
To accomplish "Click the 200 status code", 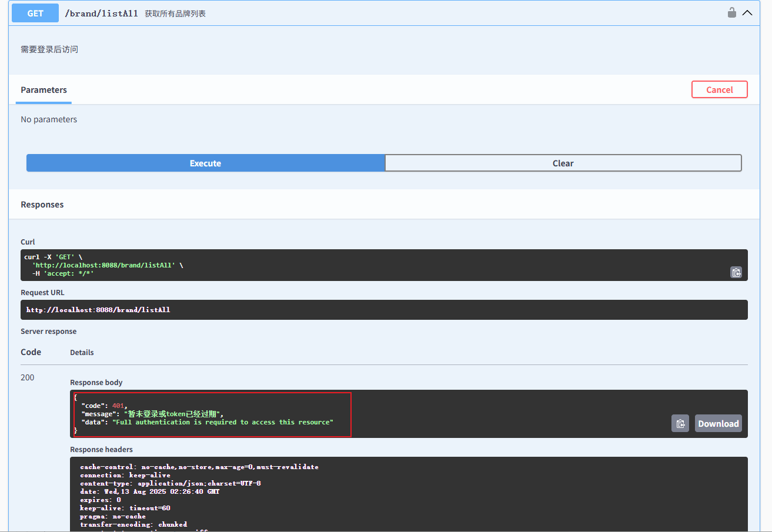I will tap(28, 377).
